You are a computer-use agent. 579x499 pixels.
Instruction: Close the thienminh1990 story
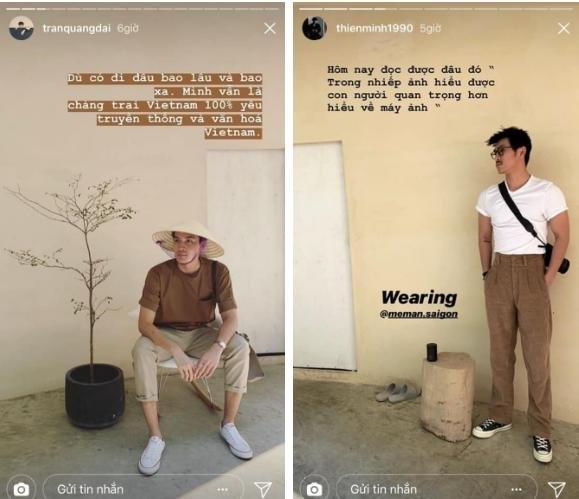point(564,28)
